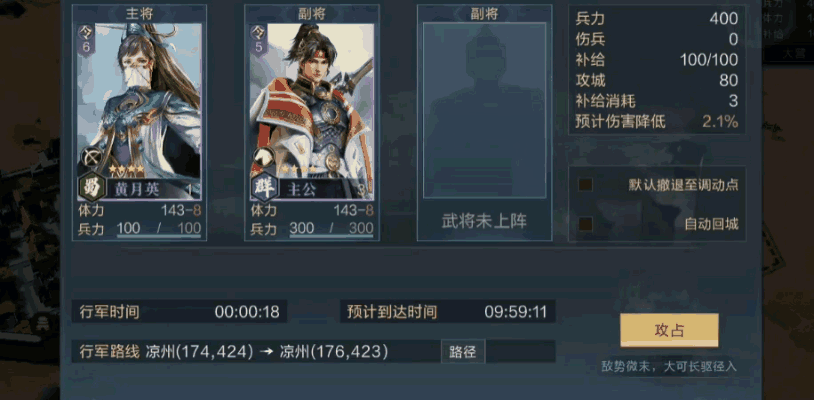Click the star rating on 主公 card
The height and width of the screenshot is (400, 814).
tap(299, 169)
